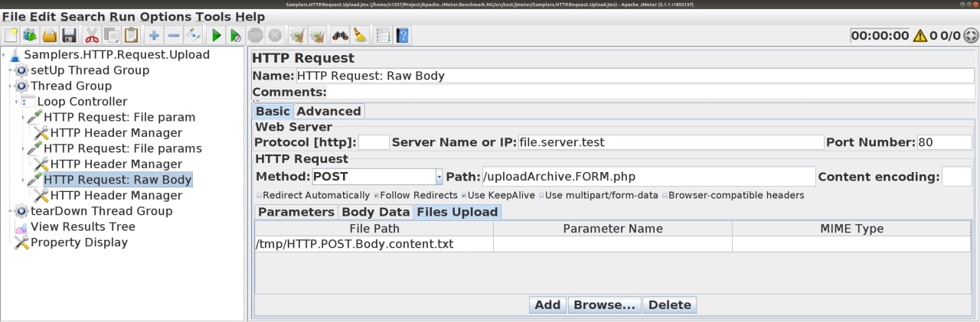The width and height of the screenshot is (980, 322).
Task: Switch to the Advanced tab
Action: click(328, 111)
